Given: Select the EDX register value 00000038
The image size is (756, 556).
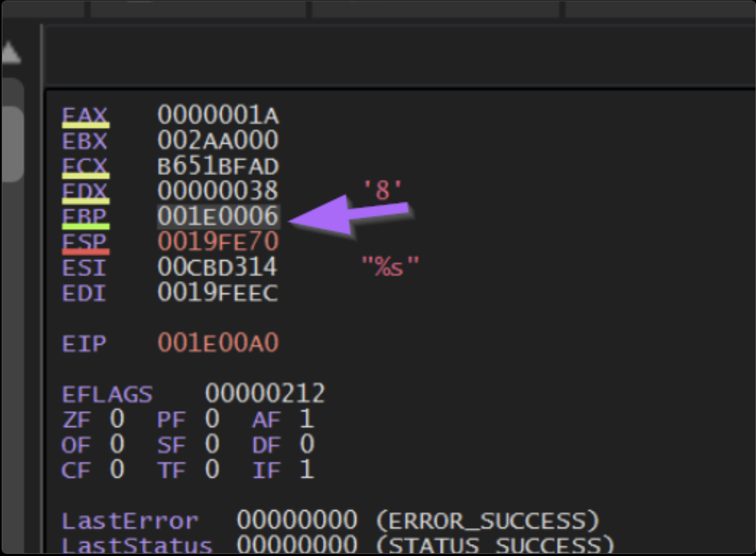Looking at the screenshot, I should pyautogui.click(x=218, y=191).
